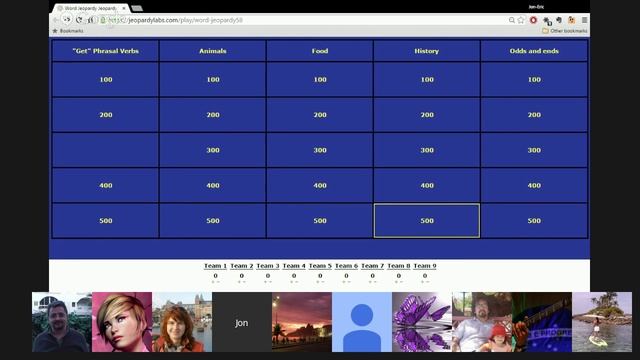640x360 pixels.
Task: Click the magnifier icon in address bar
Action: pos(511,20)
